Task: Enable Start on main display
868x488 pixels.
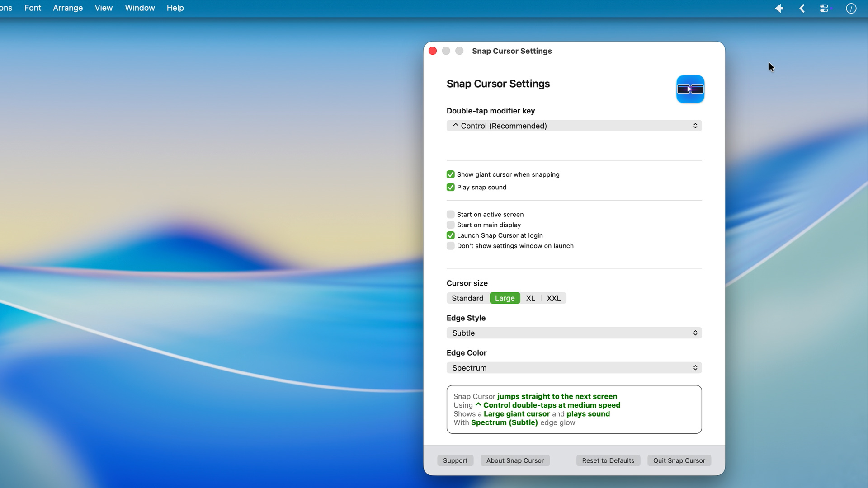Action: [x=450, y=225]
